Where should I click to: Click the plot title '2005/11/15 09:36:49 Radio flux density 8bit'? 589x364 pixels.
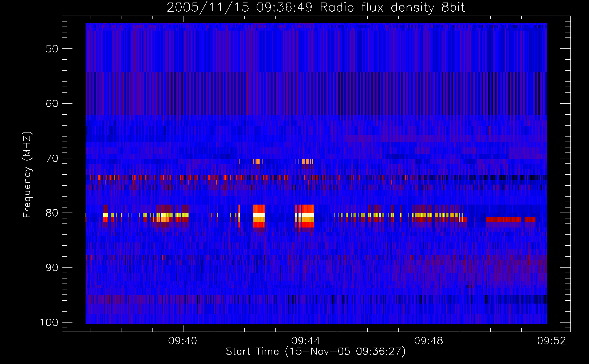(316, 7)
